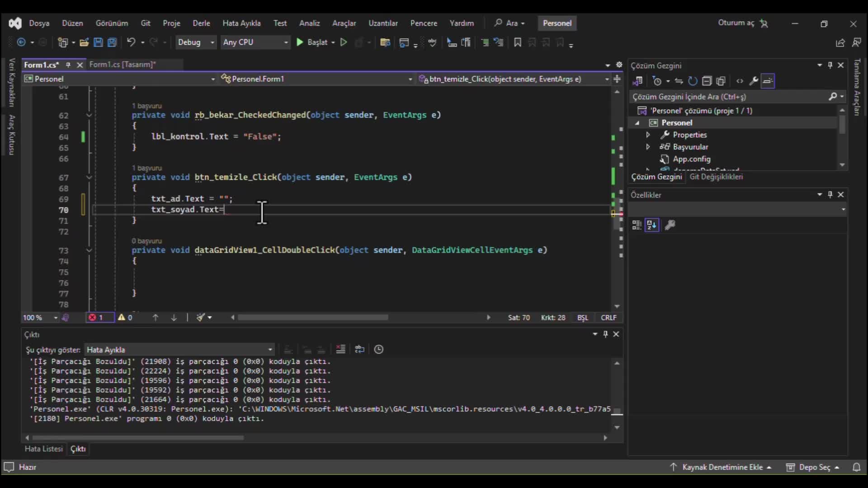868x488 pixels.
Task: Click the feedback person icon
Action: [857, 42]
